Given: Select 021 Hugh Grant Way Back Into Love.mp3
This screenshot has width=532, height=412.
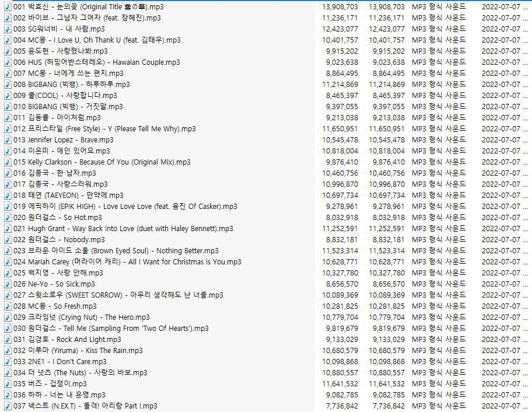Looking at the screenshot, I should click(x=123, y=228).
